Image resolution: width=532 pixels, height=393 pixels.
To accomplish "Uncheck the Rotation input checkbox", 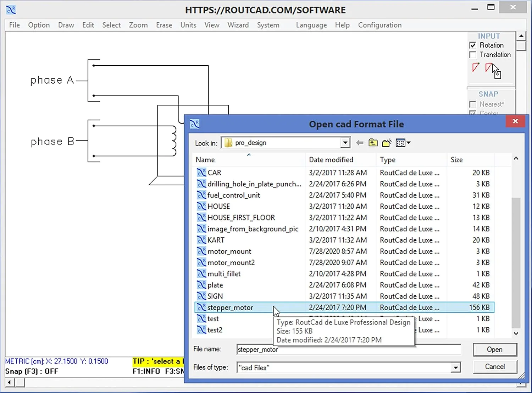I will (473, 45).
